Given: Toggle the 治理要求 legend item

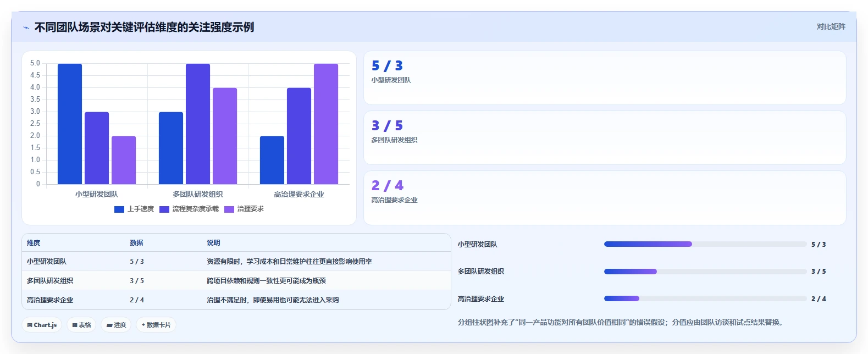Looking at the screenshot, I should [244, 209].
